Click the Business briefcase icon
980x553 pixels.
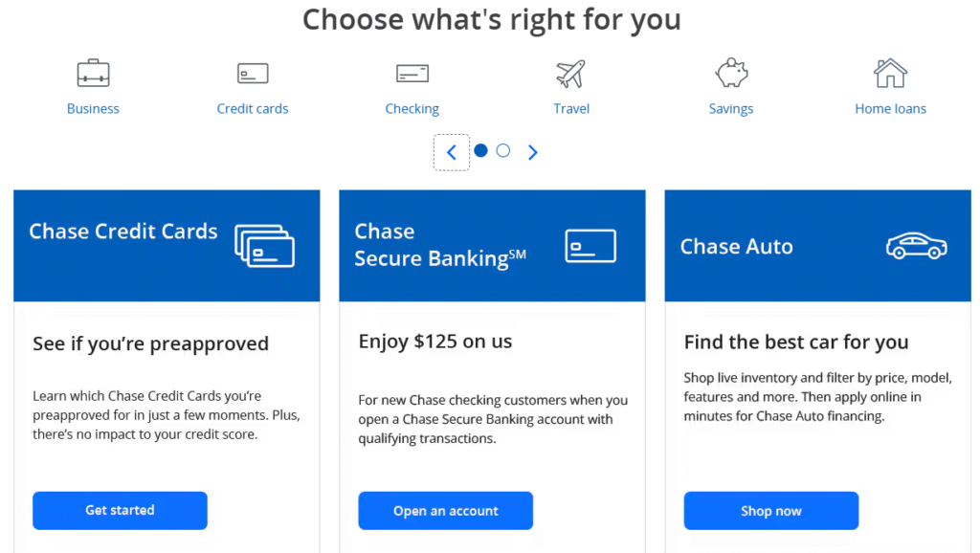click(x=93, y=73)
